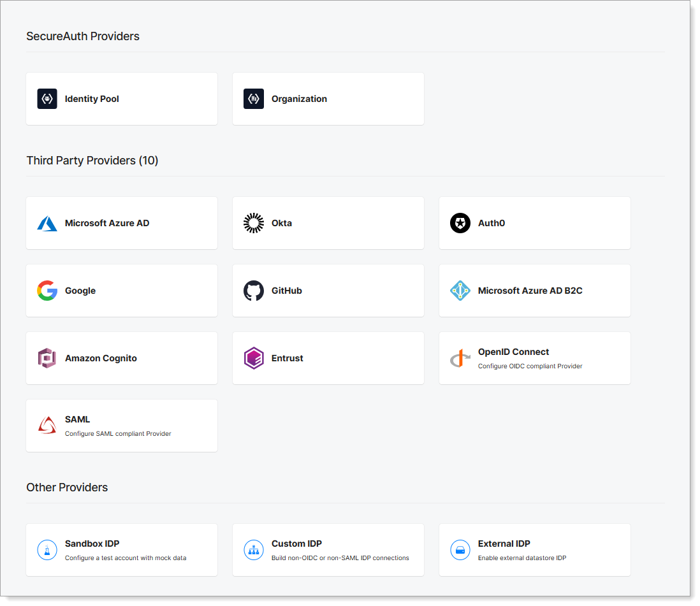
Task: Click the Third Party Providers heading
Action: pyautogui.click(x=92, y=161)
